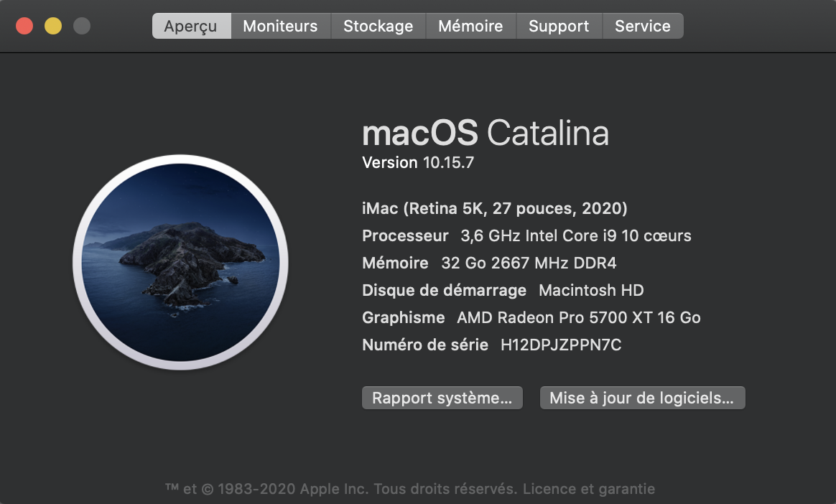Image resolution: width=836 pixels, height=504 pixels.
Task: Click the macOS Catalina island logo
Action: pos(181,262)
